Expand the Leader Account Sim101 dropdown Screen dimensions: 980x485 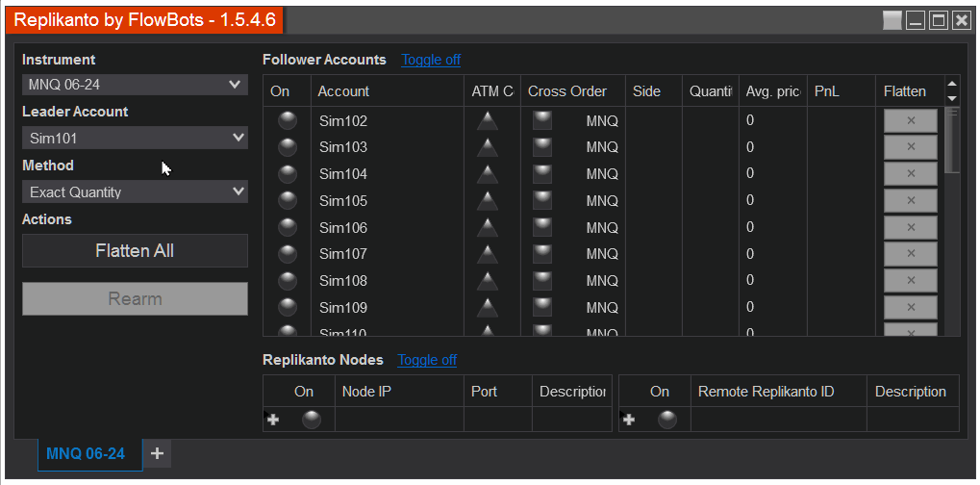coord(135,138)
